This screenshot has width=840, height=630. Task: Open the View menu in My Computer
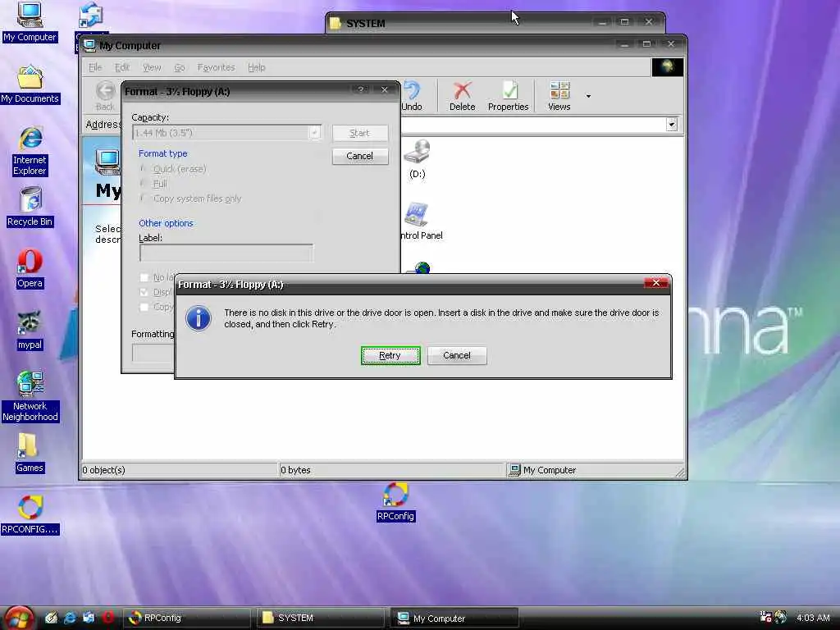point(152,67)
